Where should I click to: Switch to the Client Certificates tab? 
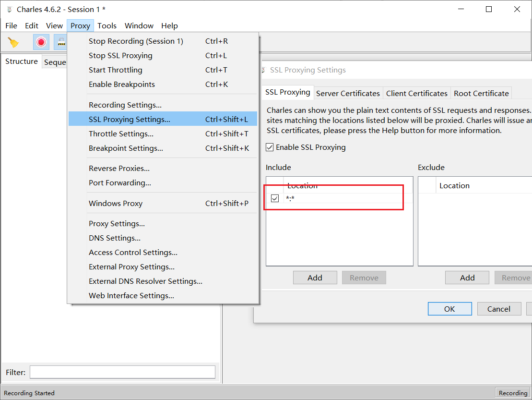tap(416, 93)
